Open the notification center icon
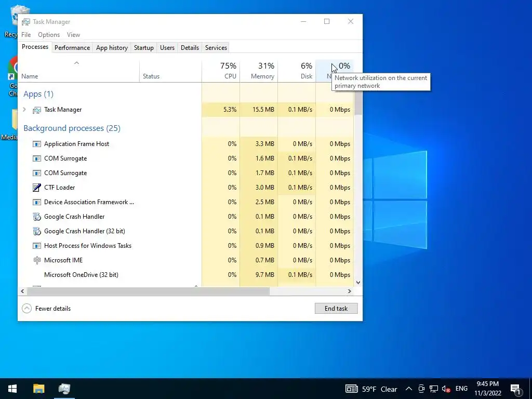The width and height of the screenshot is (532, 399). 516,389
